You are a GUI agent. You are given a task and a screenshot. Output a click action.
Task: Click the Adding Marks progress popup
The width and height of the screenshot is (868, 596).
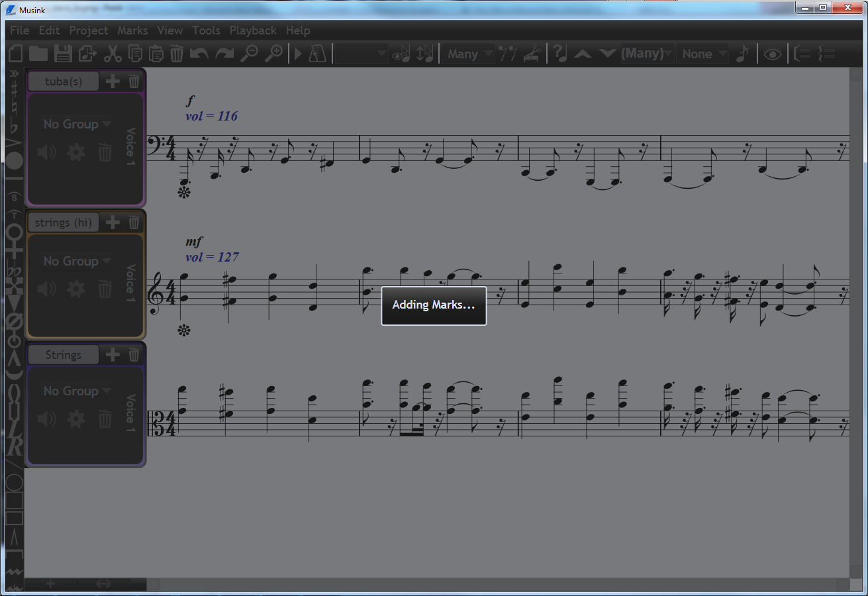point(434,305)
